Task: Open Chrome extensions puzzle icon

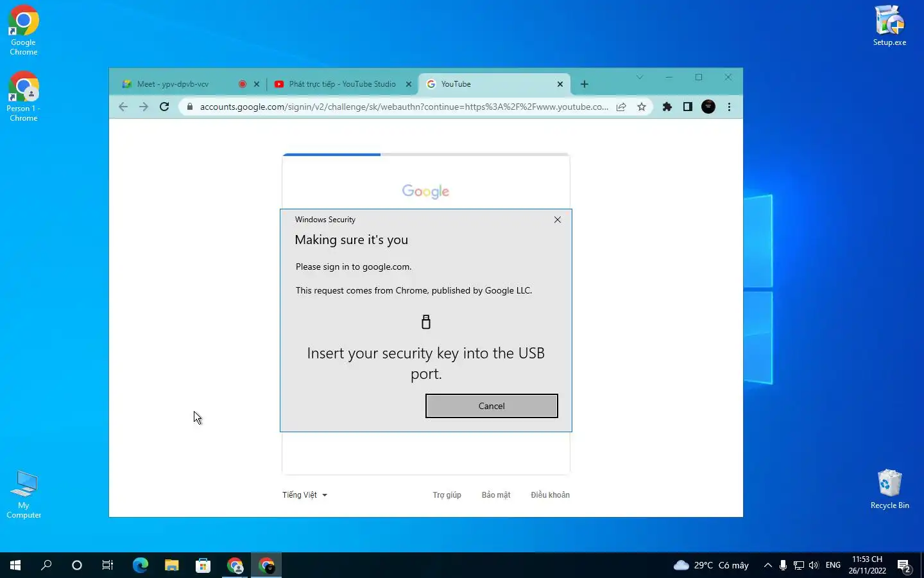Action: tap(667, 107)
